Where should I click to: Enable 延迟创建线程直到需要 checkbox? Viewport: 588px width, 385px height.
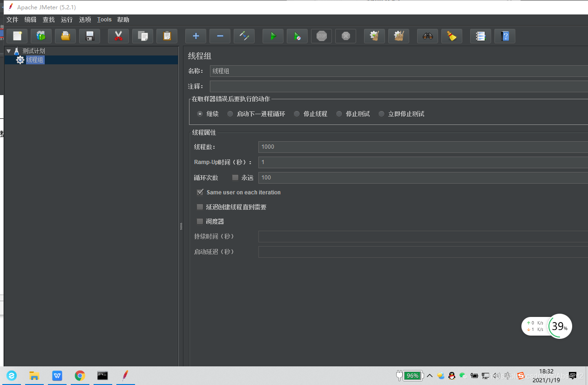coord(200,207)
